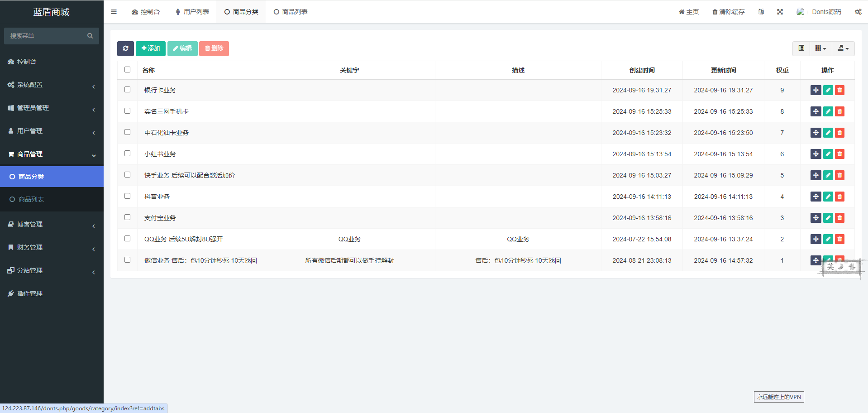This screenshot has height=413, width=868.
Task: Expand the 系统配置 sidebar menu
Action: [52, 85]
